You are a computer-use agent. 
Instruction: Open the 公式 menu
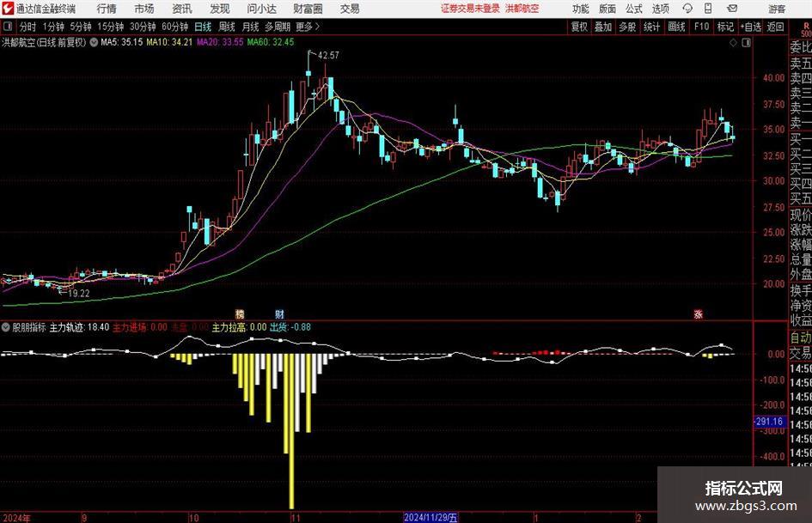pyautogui.click(x=634, y=9)
